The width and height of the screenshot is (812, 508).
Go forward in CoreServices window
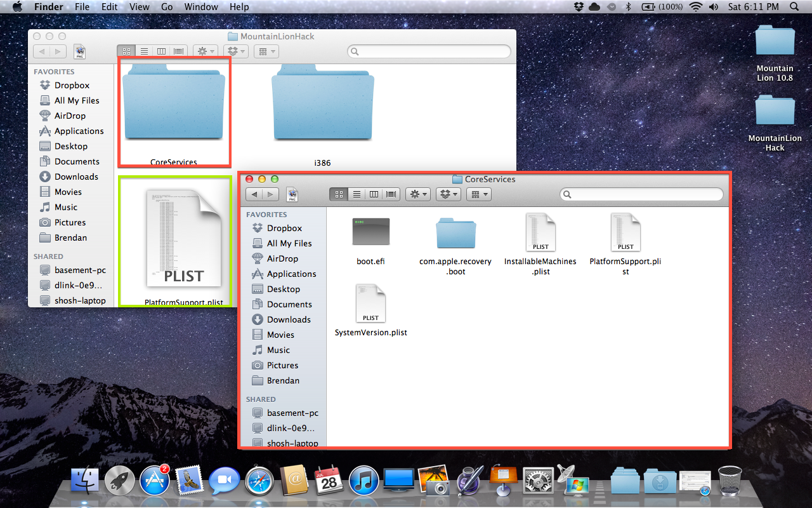pyautogui.click(x=271, y=194)
